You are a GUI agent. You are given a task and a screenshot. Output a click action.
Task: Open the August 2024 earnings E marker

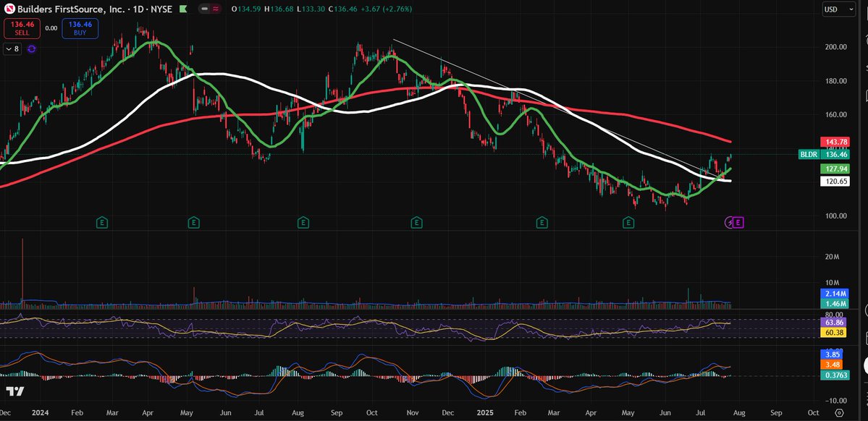tap(303, 222)
